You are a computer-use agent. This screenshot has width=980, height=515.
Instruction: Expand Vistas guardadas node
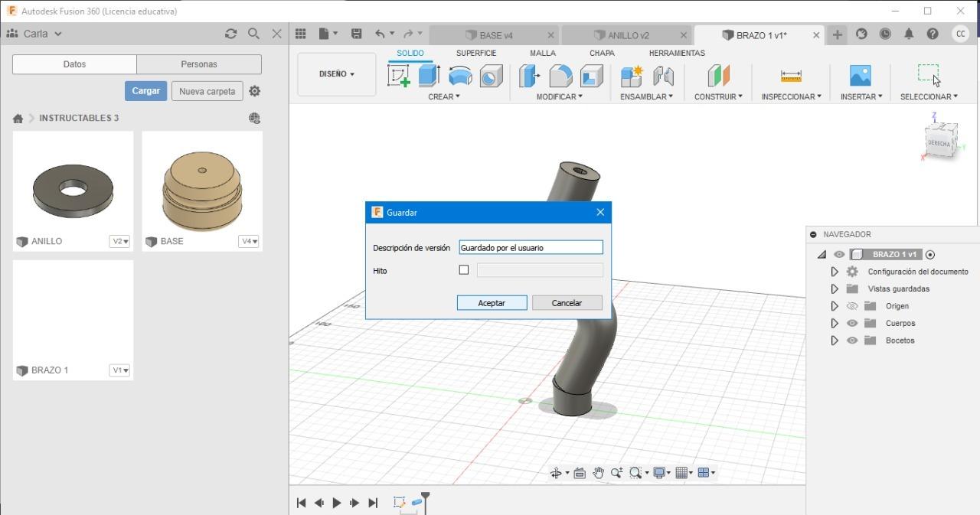(x=835, y=288)
